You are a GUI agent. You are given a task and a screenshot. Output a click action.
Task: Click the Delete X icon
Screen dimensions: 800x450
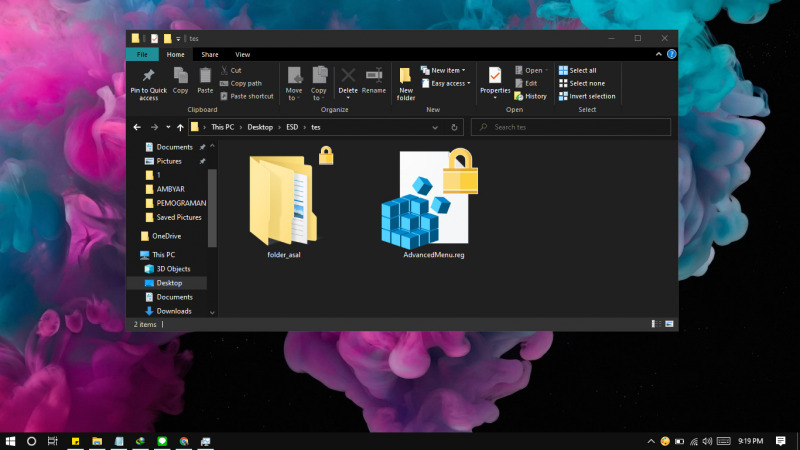(348, 76)
